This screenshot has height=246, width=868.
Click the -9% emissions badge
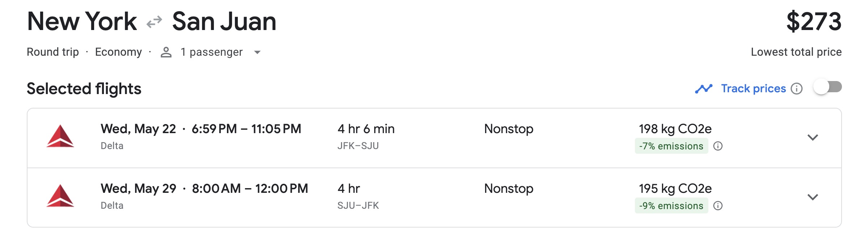(x=671, y=206)
